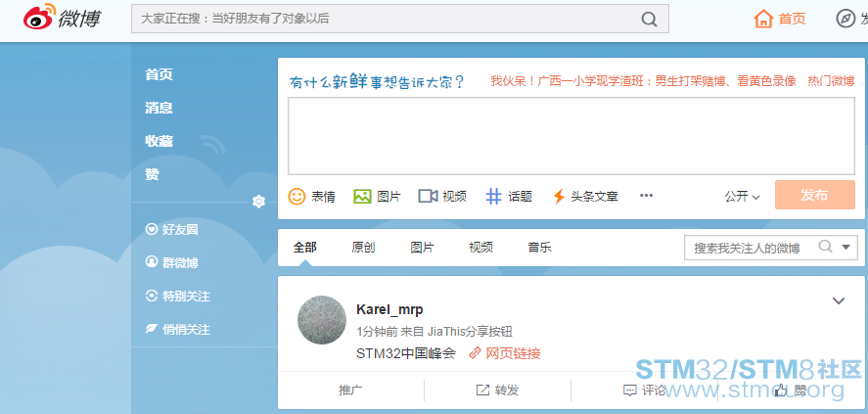This screenshot has height=414, width=868.
Task: Insert emoji with 表情 smiley icon
Action: [x=297, y=196]
